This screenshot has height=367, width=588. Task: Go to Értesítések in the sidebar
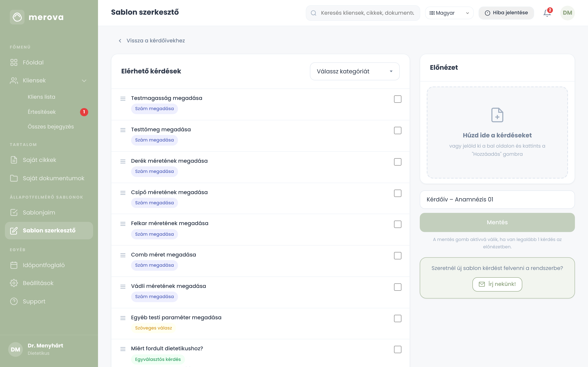pos(42,112)
